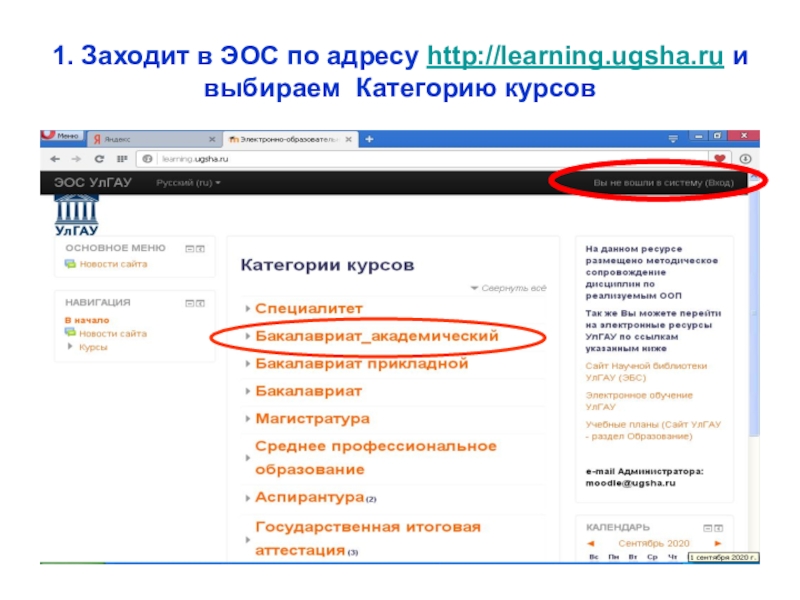Collapse the Календарь block

tap(708, 528)
